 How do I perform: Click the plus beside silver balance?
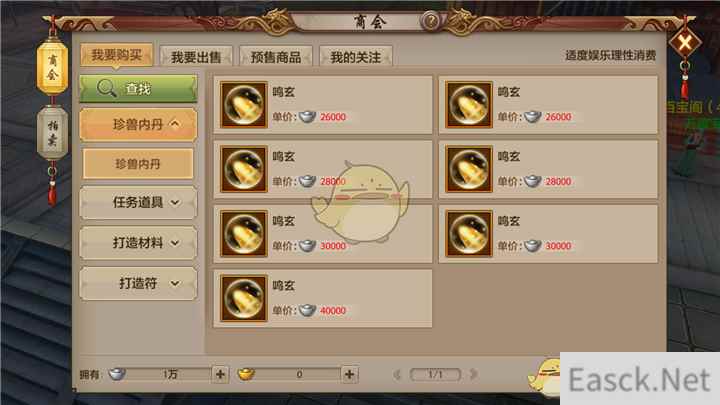220,374
